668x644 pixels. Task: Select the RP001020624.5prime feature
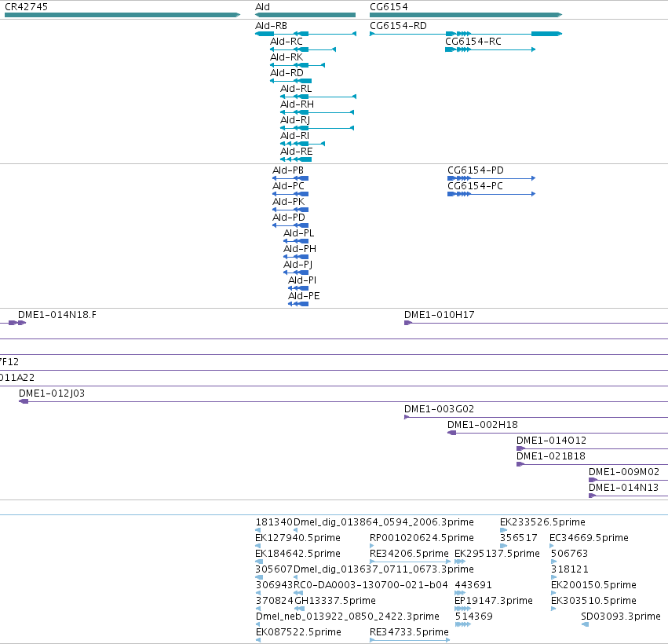[372, 546]
